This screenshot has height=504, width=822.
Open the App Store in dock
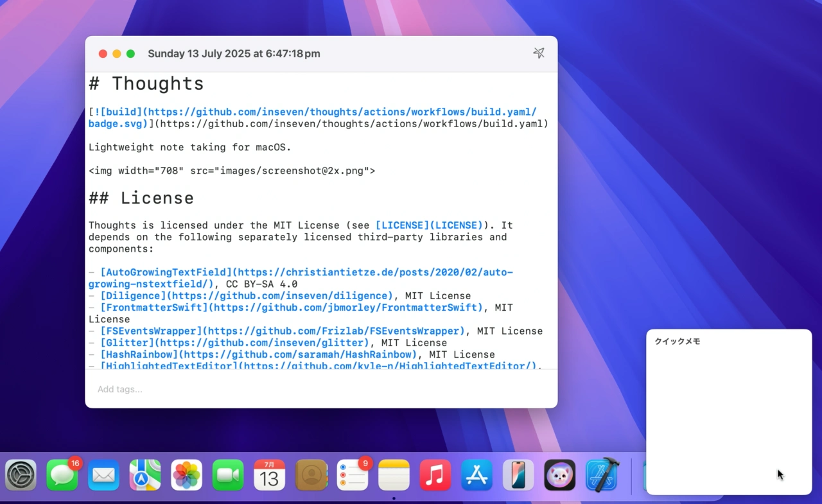[477, 476]
